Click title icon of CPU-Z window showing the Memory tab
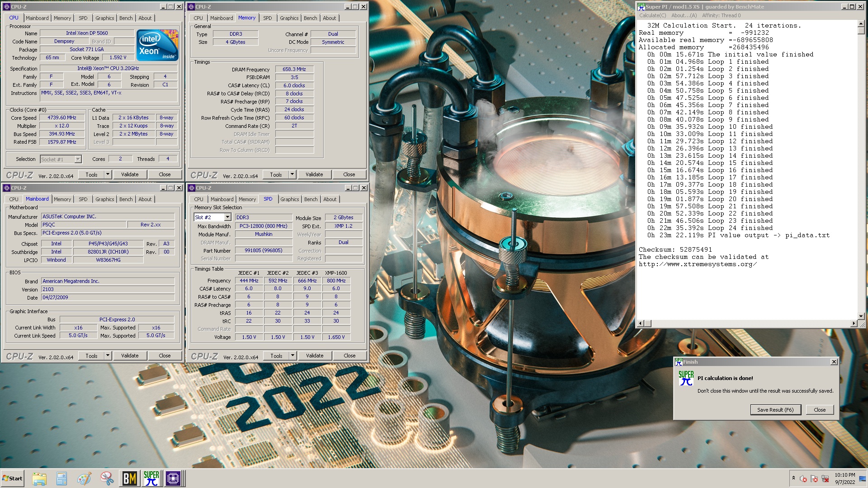868x488 pixels. click(192, 7)
